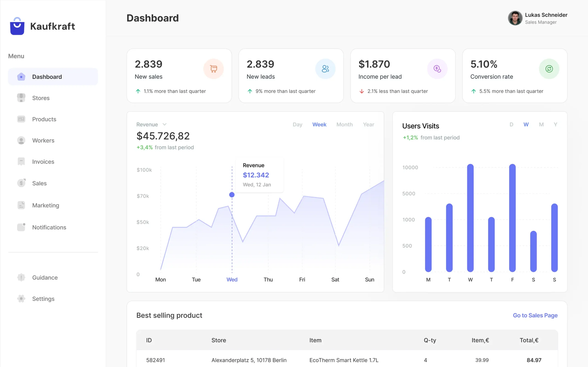The image size is (588, 367).
Task: Open the Marketing section from the sidebar
Action: [45, 205]
